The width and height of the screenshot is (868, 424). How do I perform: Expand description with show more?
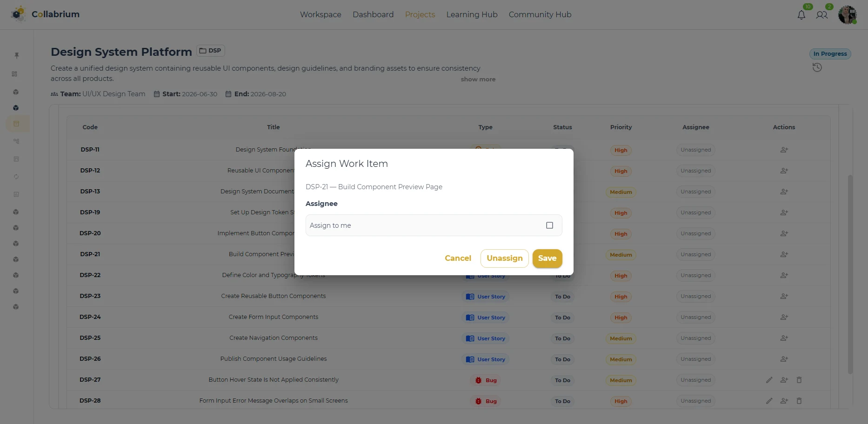[x=478, y=79]
